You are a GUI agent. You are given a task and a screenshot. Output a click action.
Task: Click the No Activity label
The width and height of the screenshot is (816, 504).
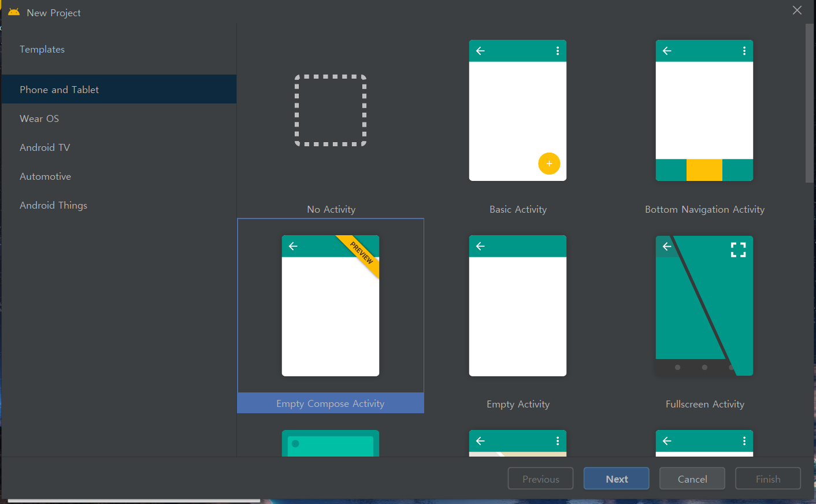[x=331, y=209]
